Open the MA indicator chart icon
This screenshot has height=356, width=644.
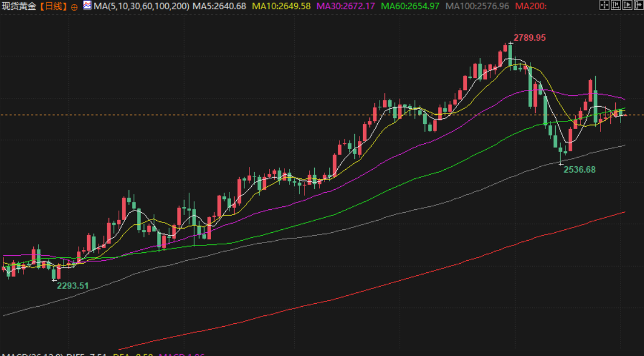tap(87, 6)
